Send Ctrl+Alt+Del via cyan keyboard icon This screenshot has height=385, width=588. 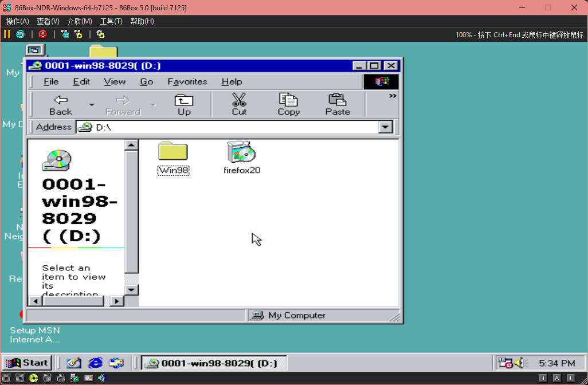tap(65, 34)
